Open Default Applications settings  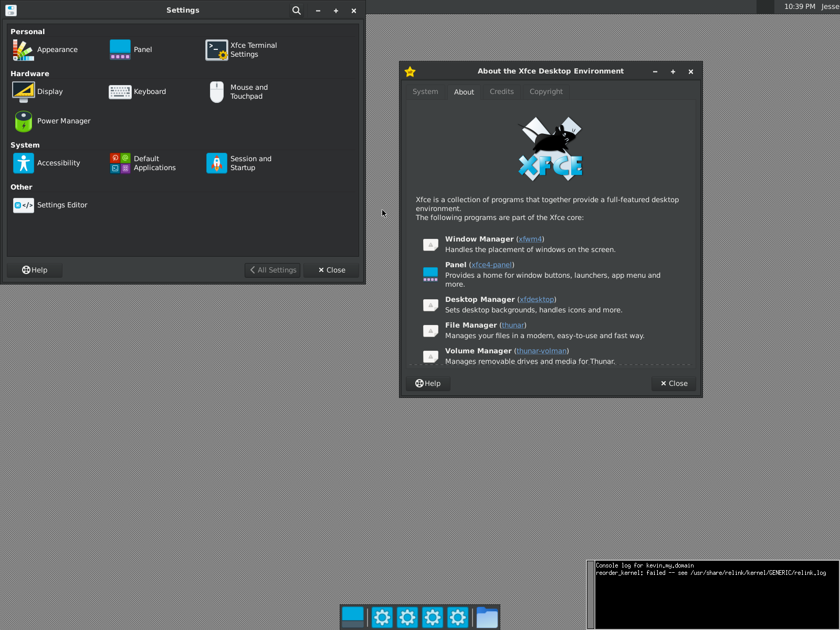143,163
